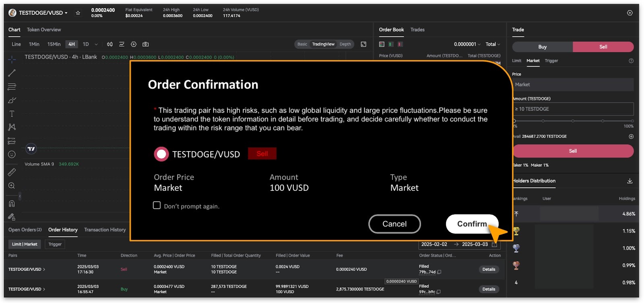Select the ruler measure tool

click(12, 172)
